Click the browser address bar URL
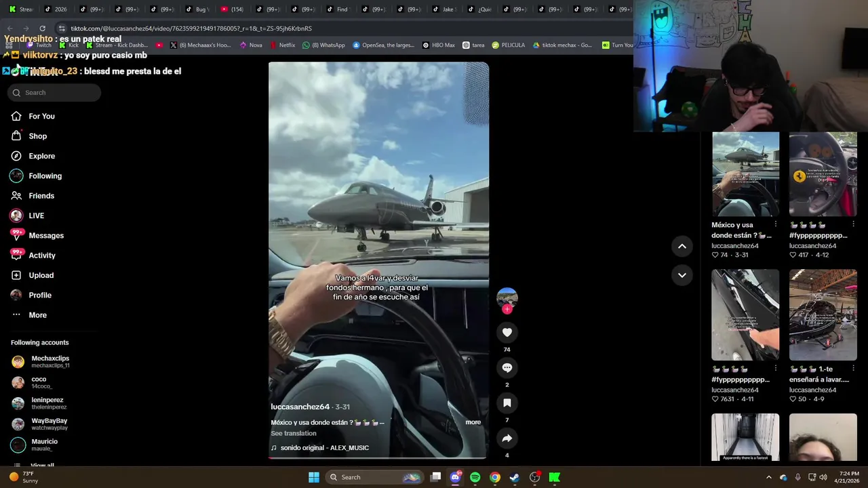Image resolution: width=868 pixels, height=488 pixels. click(191, 28)
